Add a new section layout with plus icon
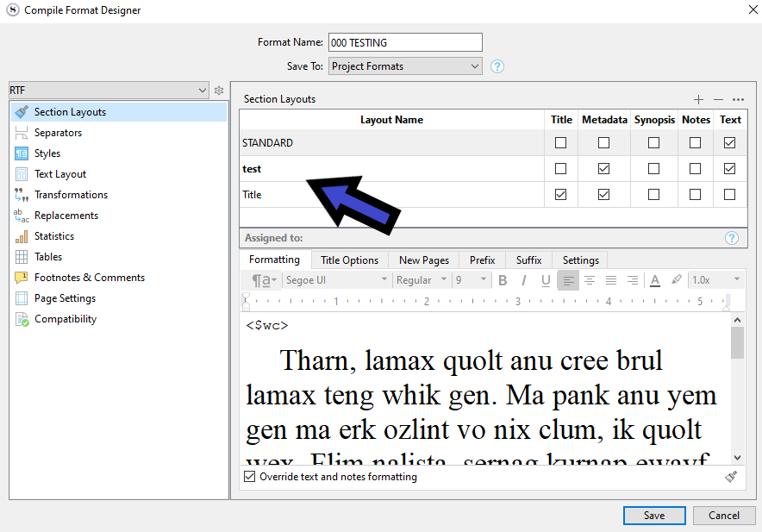Viewport: 762px width, 532px height. pos(699,100)
